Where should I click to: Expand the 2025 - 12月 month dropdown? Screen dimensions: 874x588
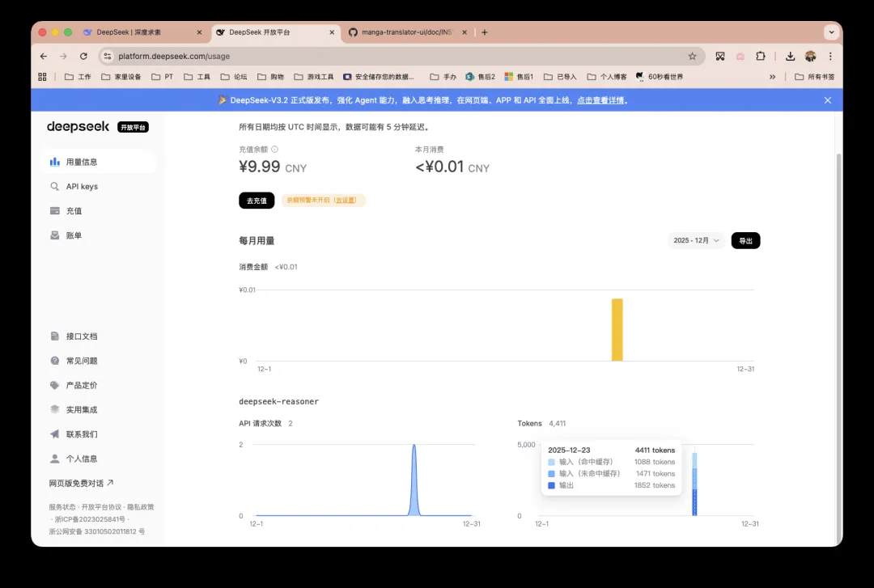[x=696, y=241]
